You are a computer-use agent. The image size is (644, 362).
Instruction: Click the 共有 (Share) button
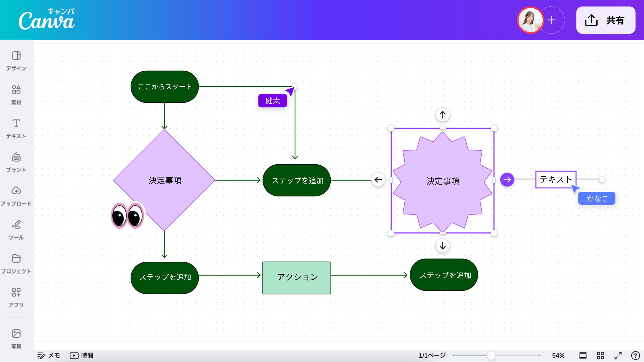click(x=605, y=21)
